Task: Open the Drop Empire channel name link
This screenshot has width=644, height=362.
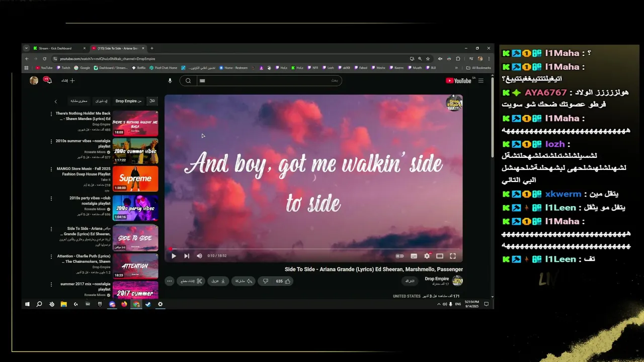Action: 437,279
